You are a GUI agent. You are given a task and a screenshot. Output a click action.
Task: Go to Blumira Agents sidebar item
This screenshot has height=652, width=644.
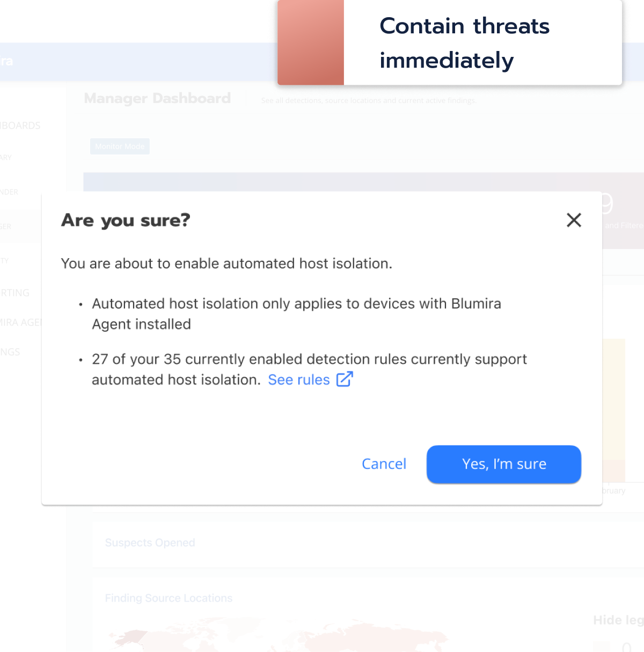tap(21, 323)
